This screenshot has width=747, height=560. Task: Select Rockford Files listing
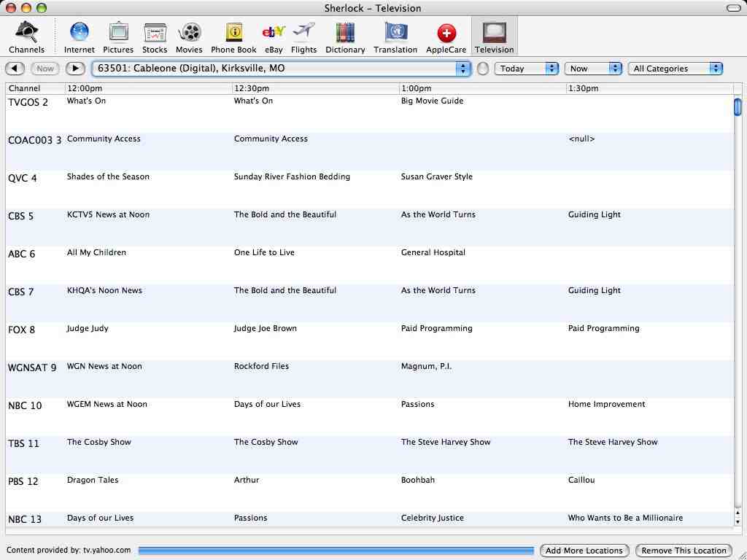(262, 366)
